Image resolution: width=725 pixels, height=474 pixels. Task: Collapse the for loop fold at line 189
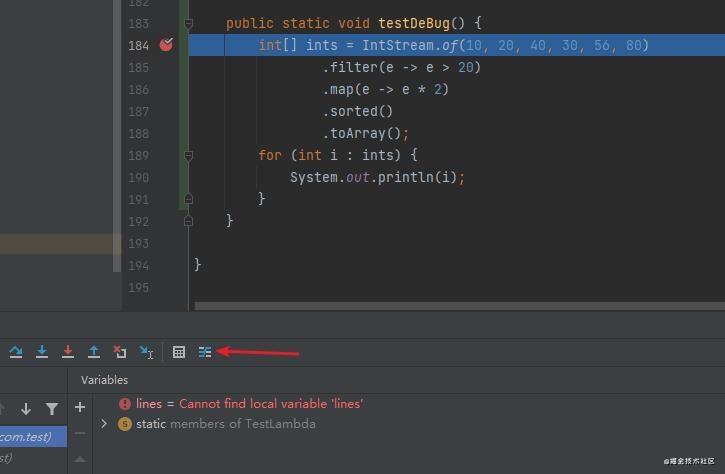tap(188, 155)
